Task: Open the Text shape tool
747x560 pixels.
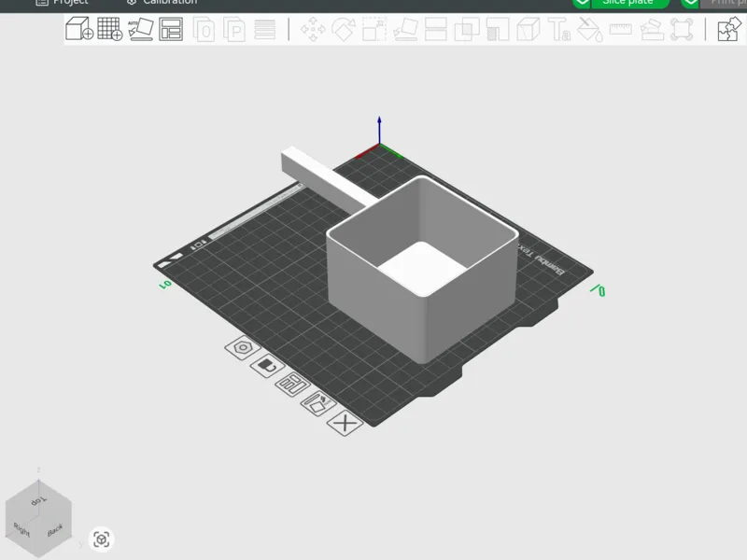Action: coord(559,30)
